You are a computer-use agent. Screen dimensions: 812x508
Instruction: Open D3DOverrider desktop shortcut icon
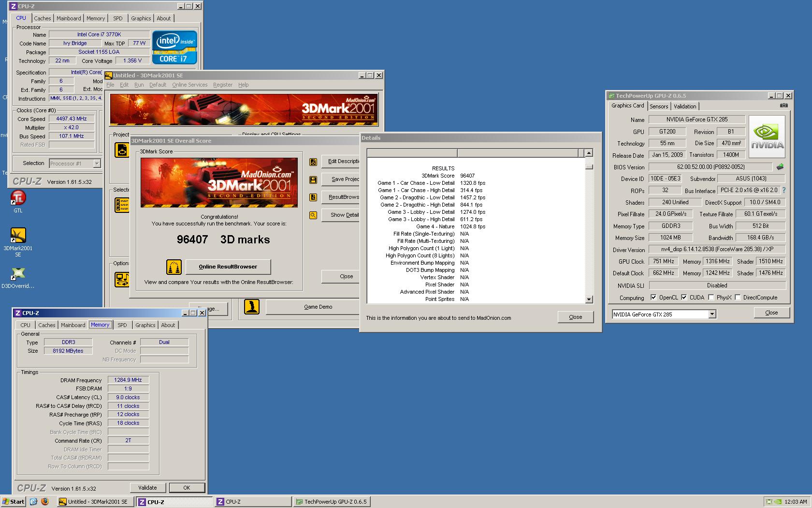[18, 273]
